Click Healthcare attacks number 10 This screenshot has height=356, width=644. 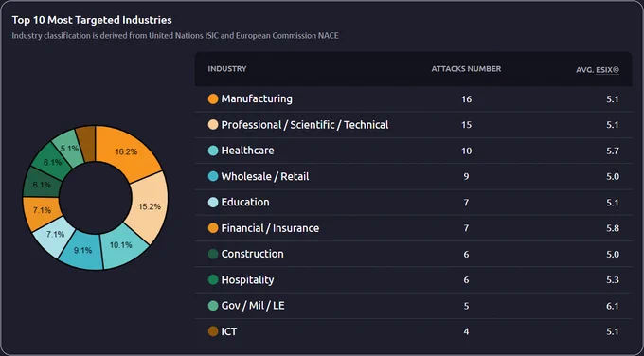[x=466, y=151]
